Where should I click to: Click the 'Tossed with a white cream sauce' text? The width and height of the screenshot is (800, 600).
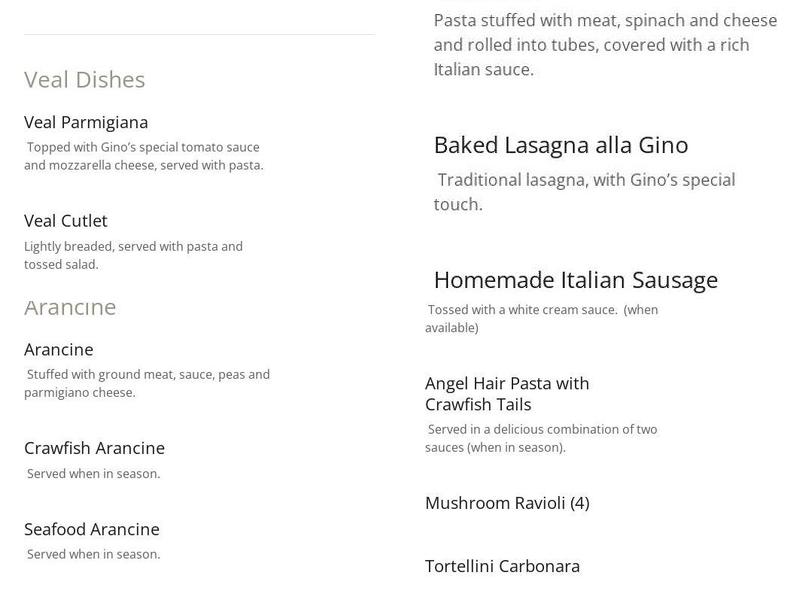pyautogui.click(x=541, y=318)
